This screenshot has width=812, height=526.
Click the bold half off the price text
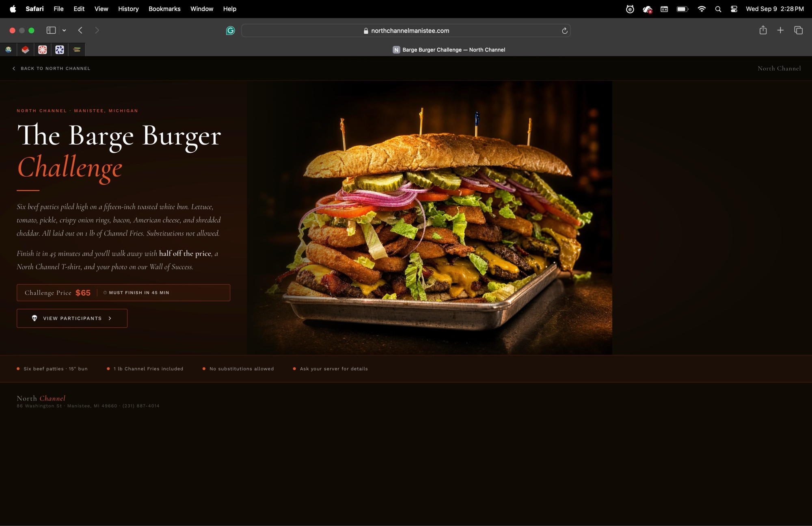(185, 253)
